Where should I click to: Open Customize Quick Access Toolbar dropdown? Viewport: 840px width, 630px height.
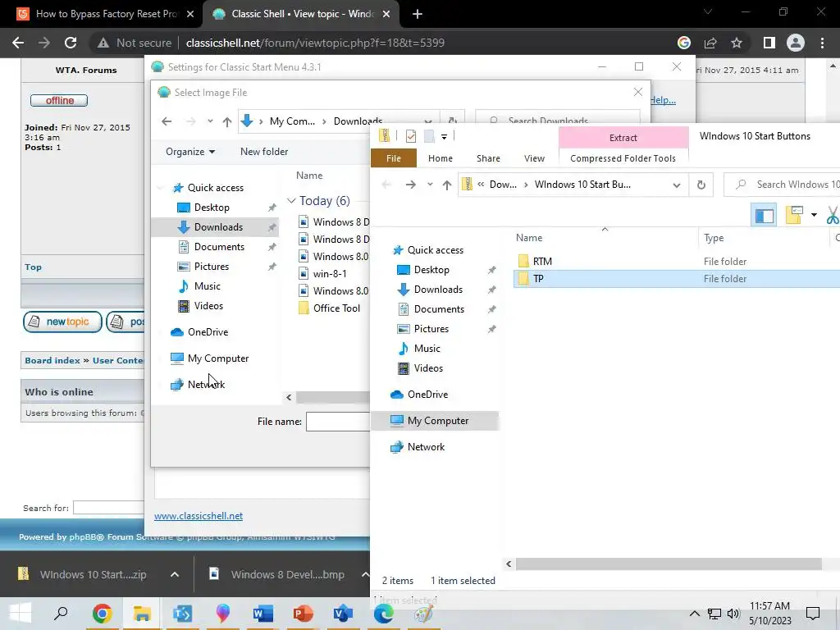point(444,137)
